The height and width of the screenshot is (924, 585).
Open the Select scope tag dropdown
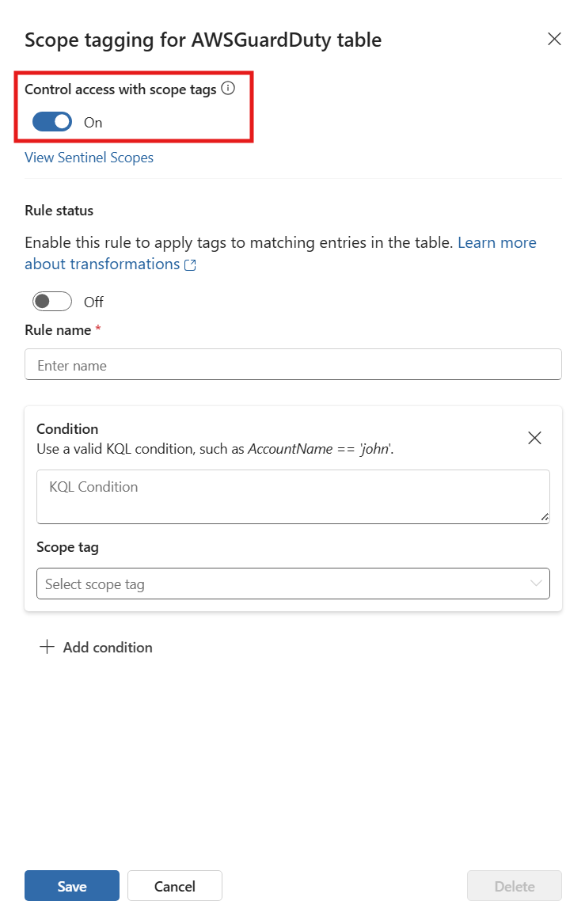click(293, 584)
